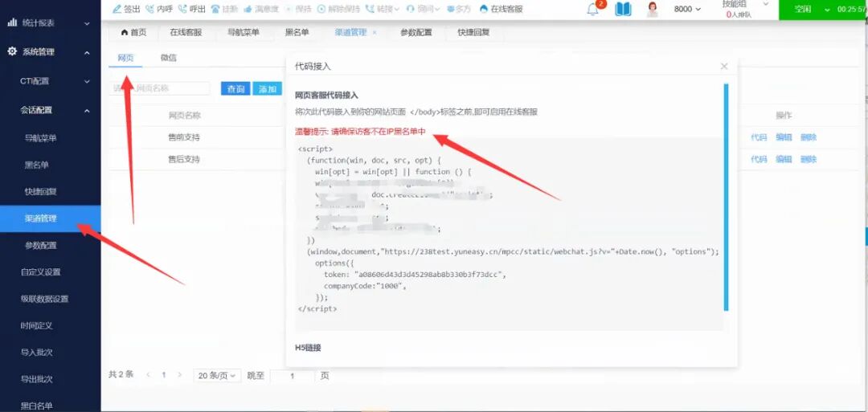Collapse the 系统管理 sidebar section

pos(51,52)
